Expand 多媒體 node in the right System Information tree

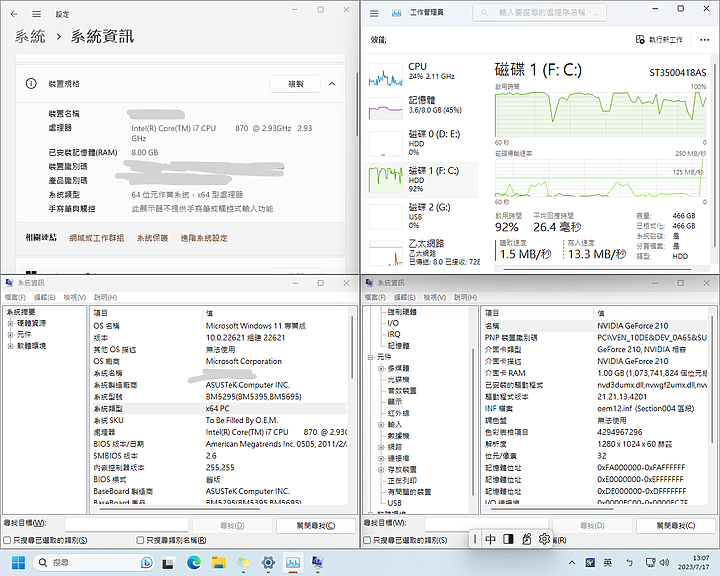381,368
